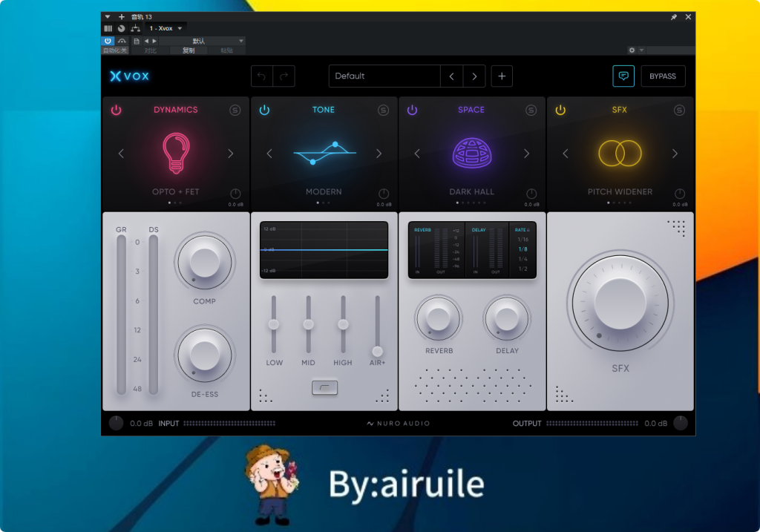The width and height of the screenshot is (760, 532).
Task: Click the AIR+ slider handle
Action: coord(377,351)
